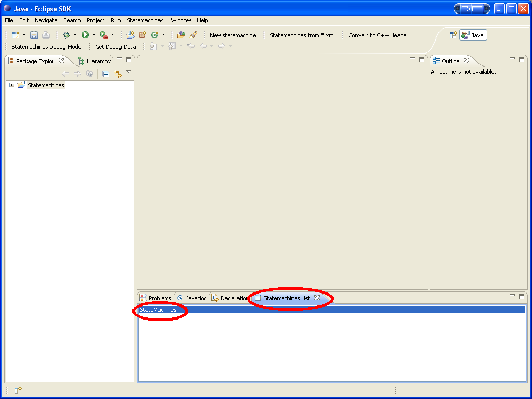The image size is (532, 399).
Task: Click the Open Perspective icon
Action: pos(453,35)
